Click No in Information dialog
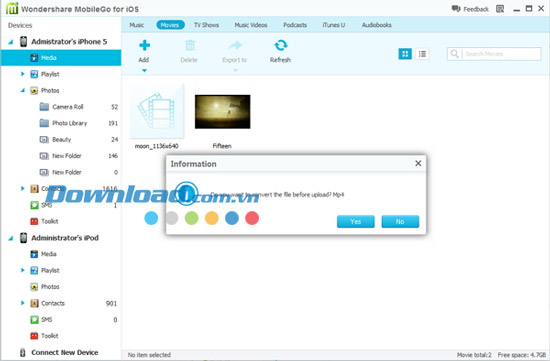Viewport: 550px width, 361px height. coord(400,221)
